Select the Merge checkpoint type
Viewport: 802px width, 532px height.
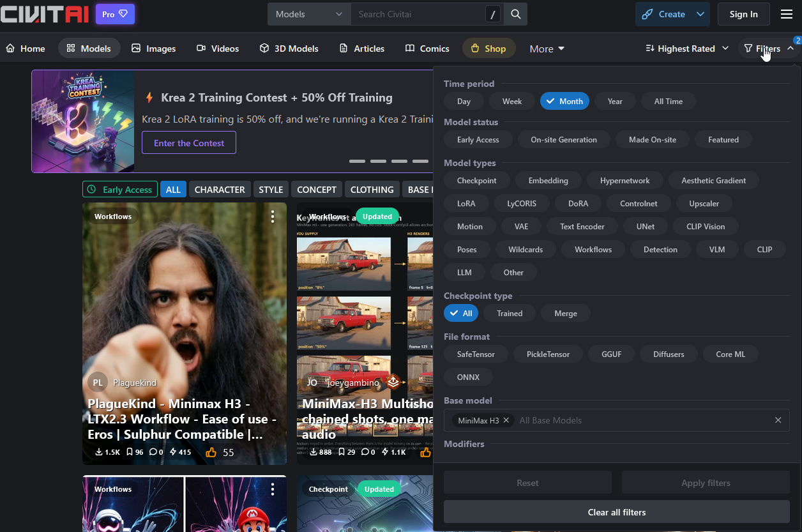pyautogui.click(x=565, y=313)
